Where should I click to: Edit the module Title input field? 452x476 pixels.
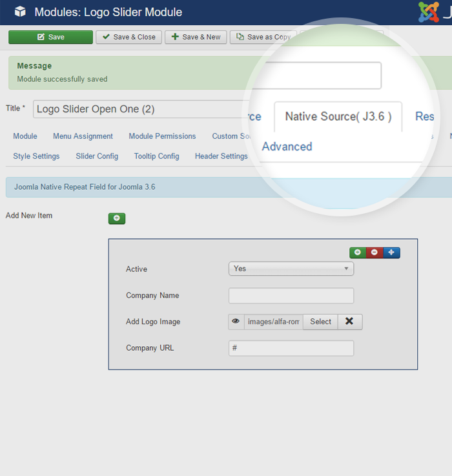141,109
